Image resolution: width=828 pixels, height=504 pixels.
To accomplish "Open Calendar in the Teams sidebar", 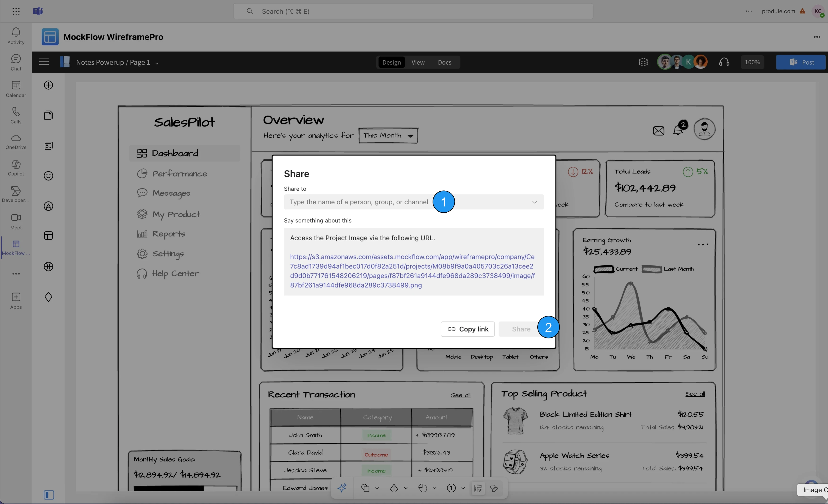I will 16,89.
